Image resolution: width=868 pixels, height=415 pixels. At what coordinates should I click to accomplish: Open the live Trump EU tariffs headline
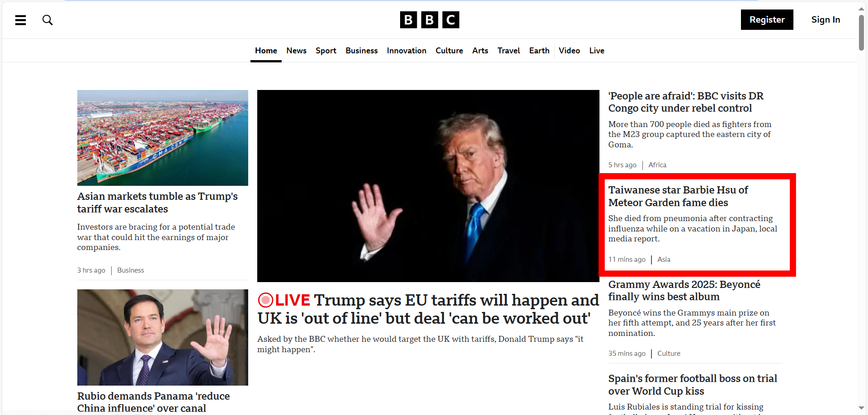(428, 309)
